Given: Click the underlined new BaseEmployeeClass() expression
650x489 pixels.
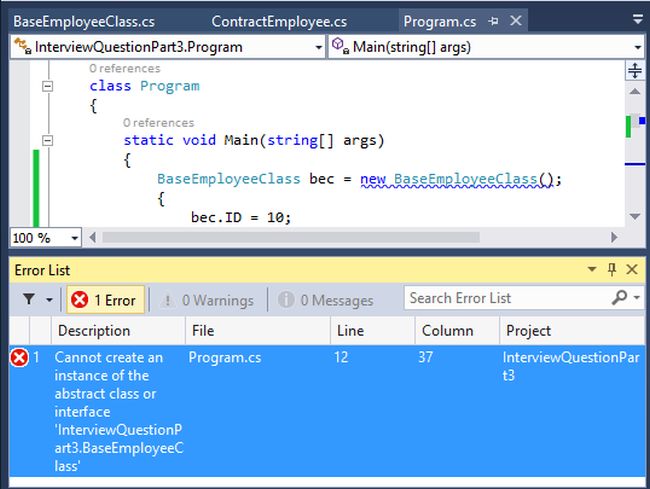Looking at the screenshot, I should (x=456, y=179).
